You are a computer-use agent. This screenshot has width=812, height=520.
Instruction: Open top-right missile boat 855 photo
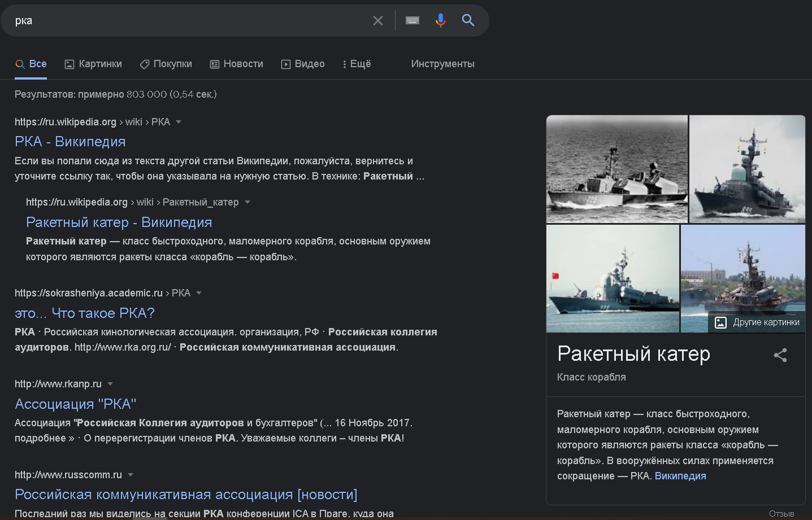(747, 169)
